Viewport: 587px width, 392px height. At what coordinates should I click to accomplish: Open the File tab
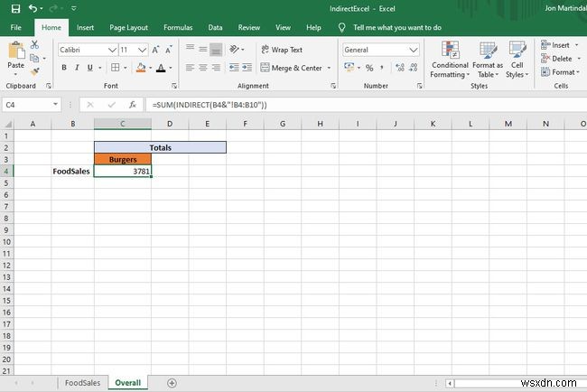(15, 27)
